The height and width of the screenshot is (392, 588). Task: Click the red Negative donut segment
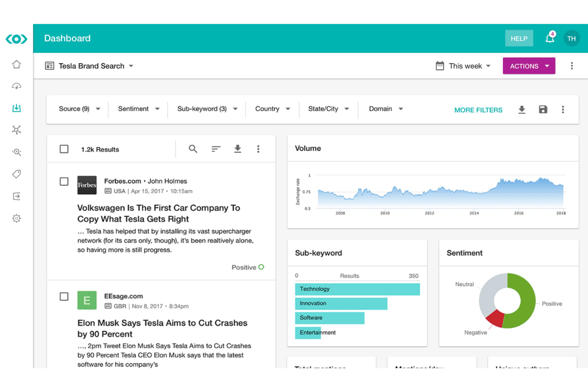(495, 319)
